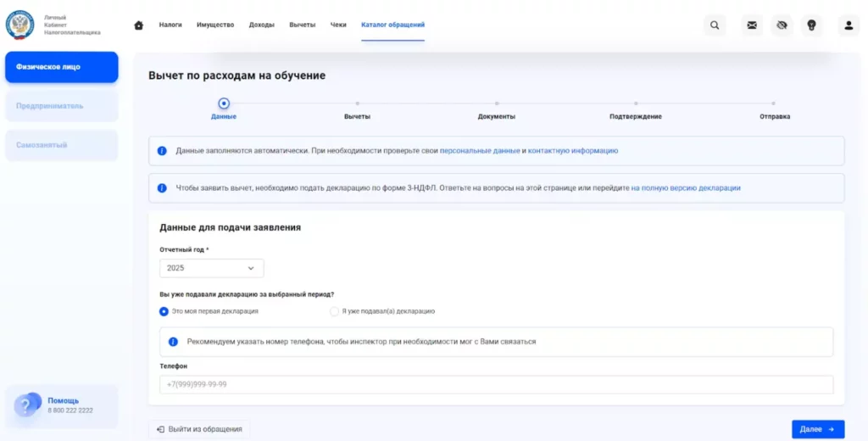
Task: Open the Налоги menu item
Action: click(170, 25)
